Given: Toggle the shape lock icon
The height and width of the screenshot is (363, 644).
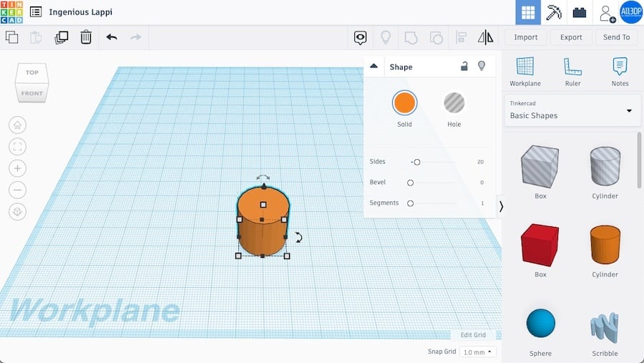Looking at the screenshot, I should (464, 67).
